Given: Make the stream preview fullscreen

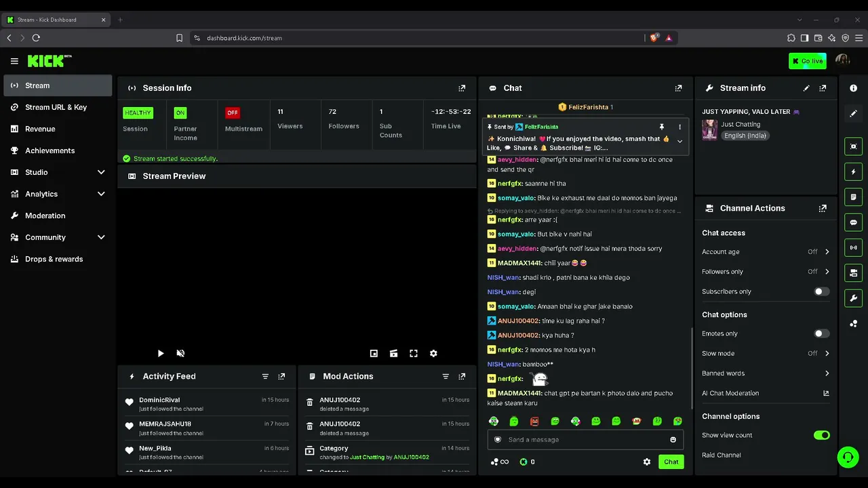Looking at the screenshot, I should click(x=414, y=353).
